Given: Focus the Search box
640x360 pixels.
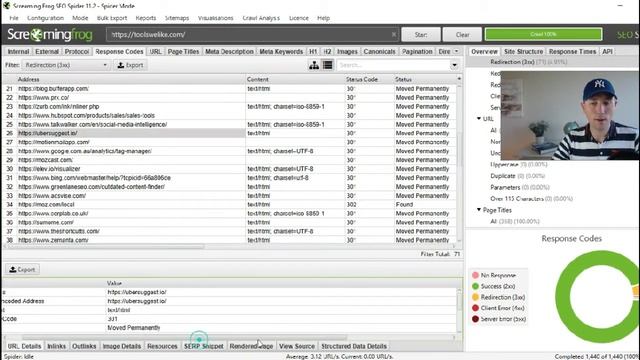Looking at the screenshot, I should 393,65.
